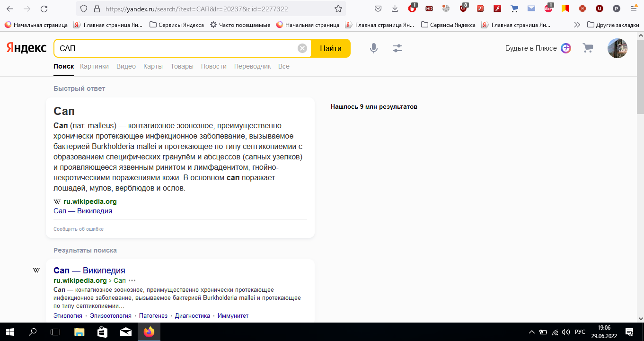
Task: Open the yellow-red bookmark flag extension
Action: click(x=565, y=9)
